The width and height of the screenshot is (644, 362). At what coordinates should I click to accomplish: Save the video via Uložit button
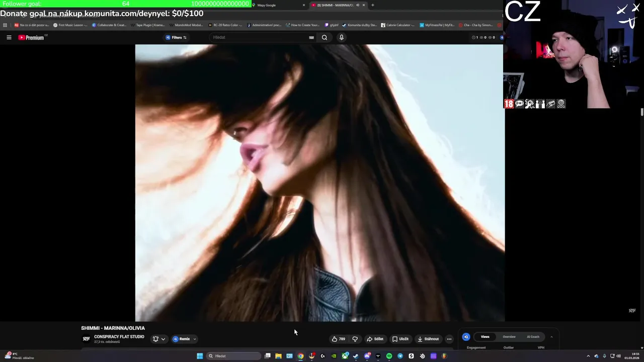[x=400, y=339]
